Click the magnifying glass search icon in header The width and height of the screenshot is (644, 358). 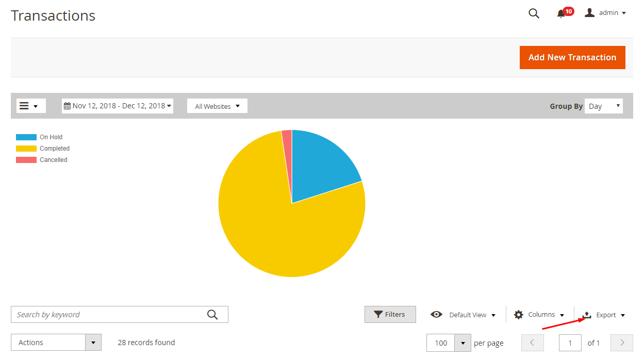click(x=534, y=13)
